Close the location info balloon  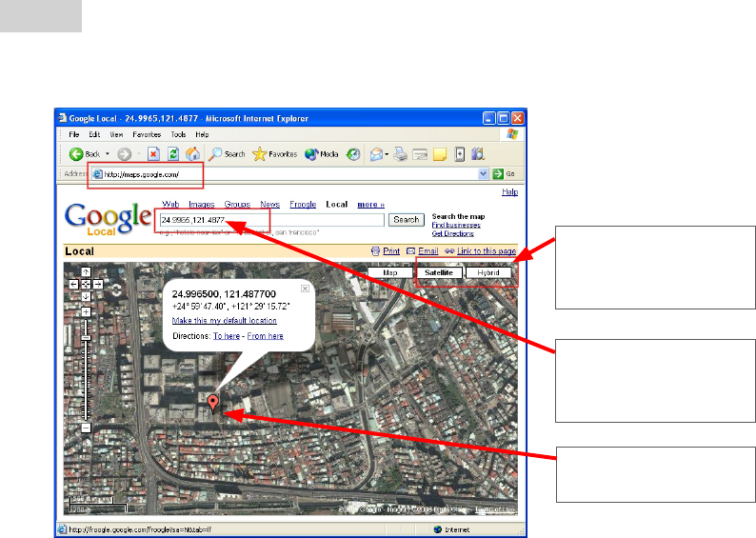306,289
